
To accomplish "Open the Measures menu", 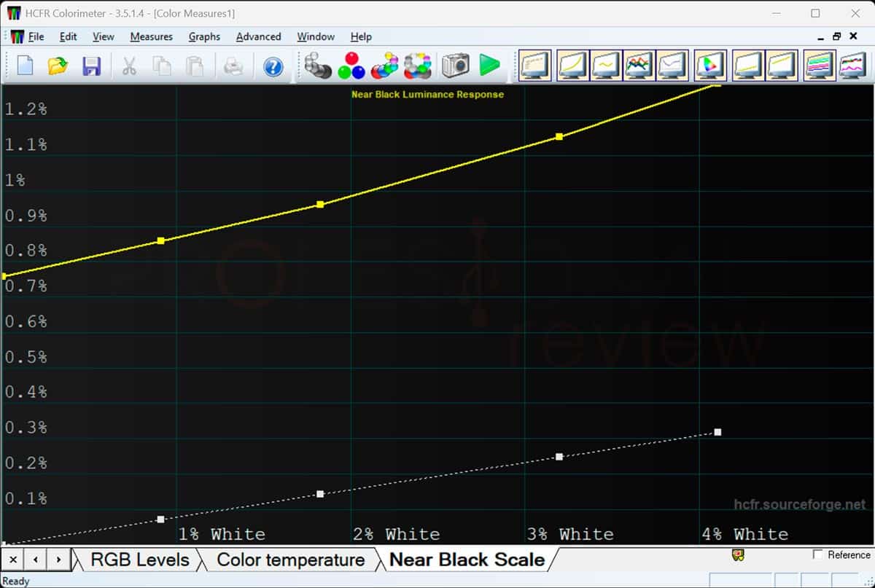I will (152, 36).
